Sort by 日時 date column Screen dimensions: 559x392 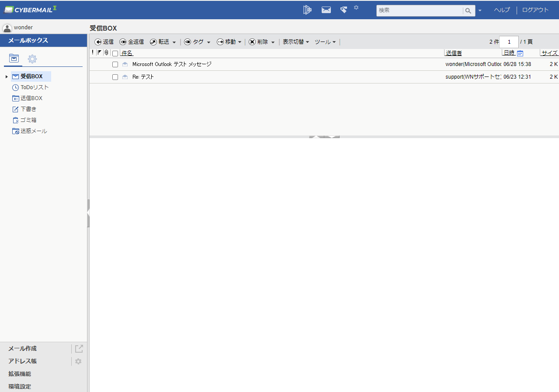pos(509,53)
